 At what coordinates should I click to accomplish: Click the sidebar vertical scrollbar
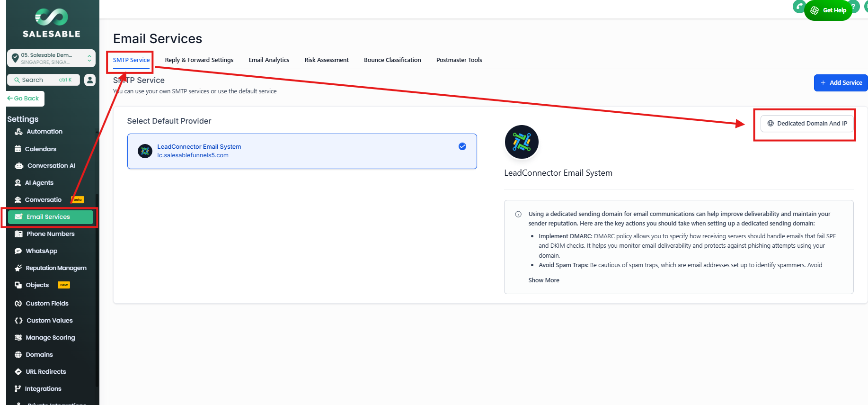point(97,290)
